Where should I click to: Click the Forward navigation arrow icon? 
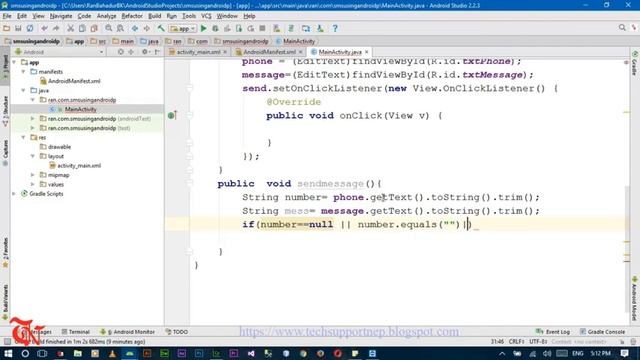click(146, 28)
